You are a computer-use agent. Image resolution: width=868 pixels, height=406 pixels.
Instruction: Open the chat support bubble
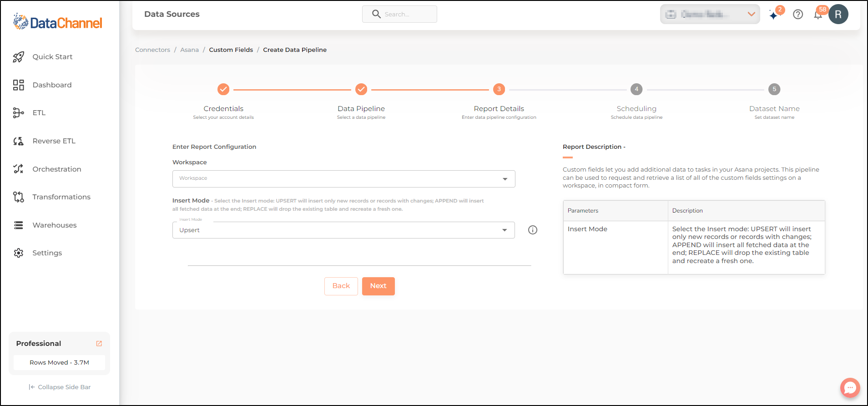point(850,388)
